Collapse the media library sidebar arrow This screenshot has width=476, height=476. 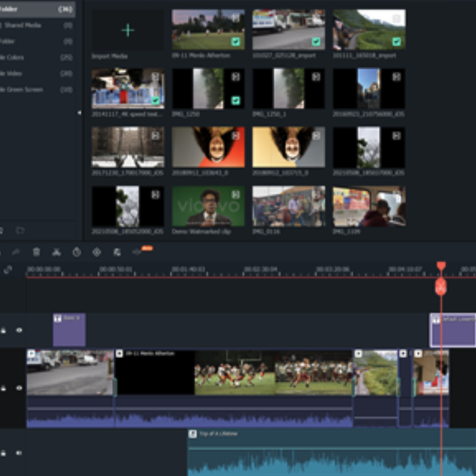(x=79, y=113)
